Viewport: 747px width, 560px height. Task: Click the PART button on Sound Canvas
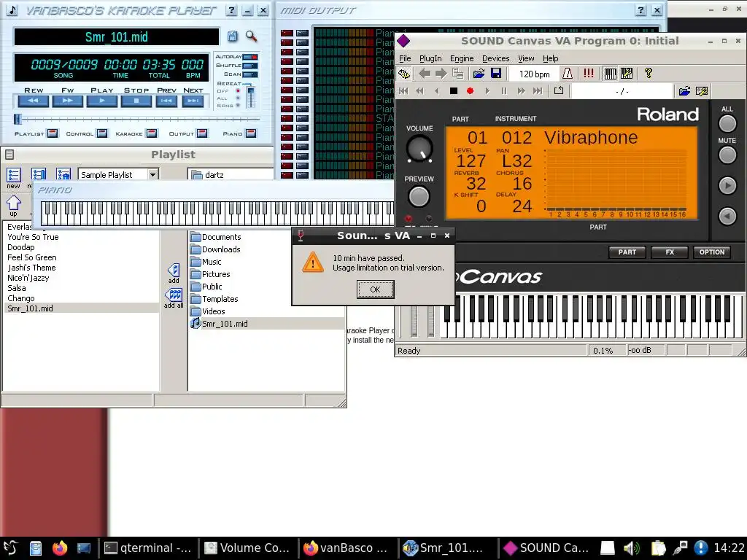click(627, 252)
